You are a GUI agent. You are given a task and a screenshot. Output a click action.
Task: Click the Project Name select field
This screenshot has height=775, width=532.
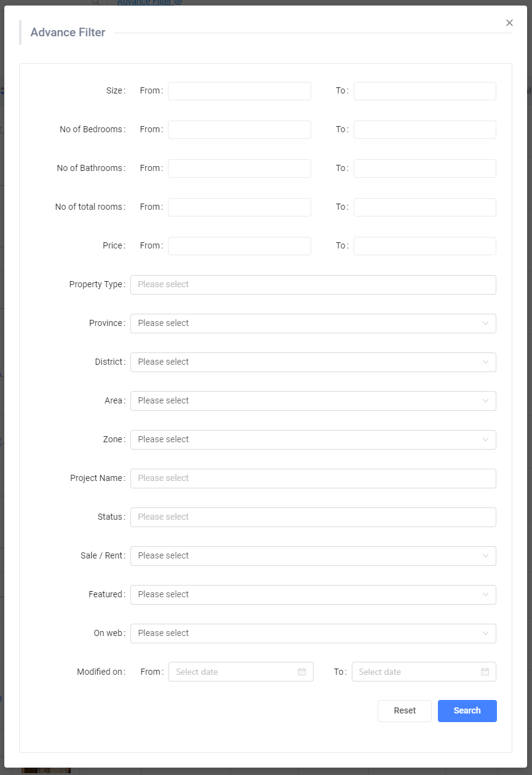pyautogui.click(x=313, y=479)
